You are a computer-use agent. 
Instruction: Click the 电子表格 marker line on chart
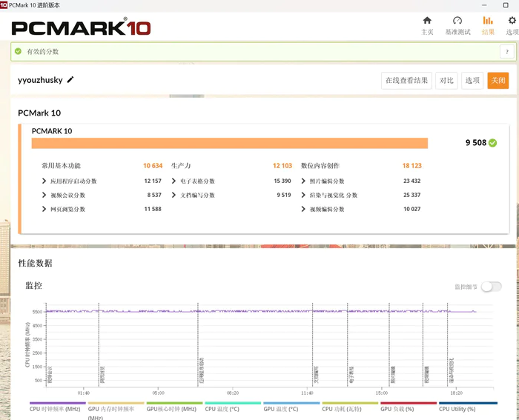click(x=348, y=344)
